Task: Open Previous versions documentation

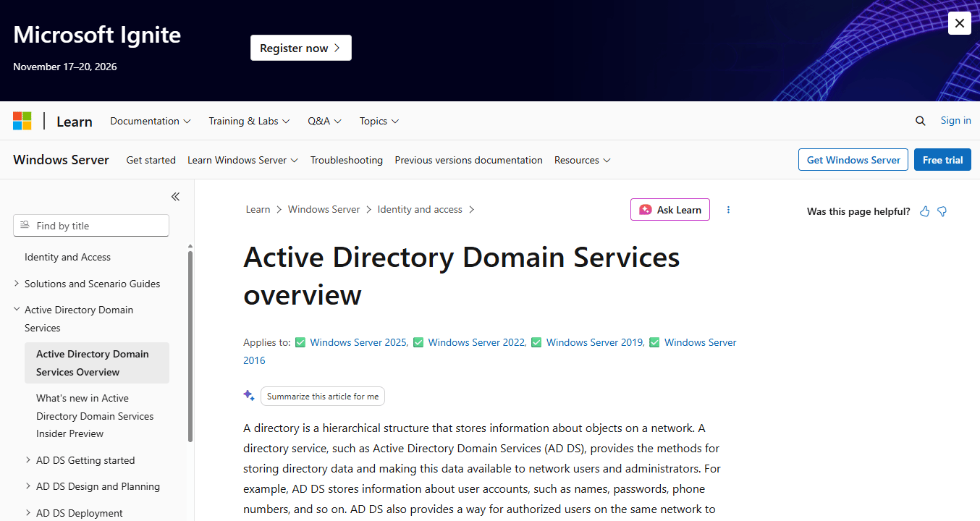Action: [x=469, y=160]
